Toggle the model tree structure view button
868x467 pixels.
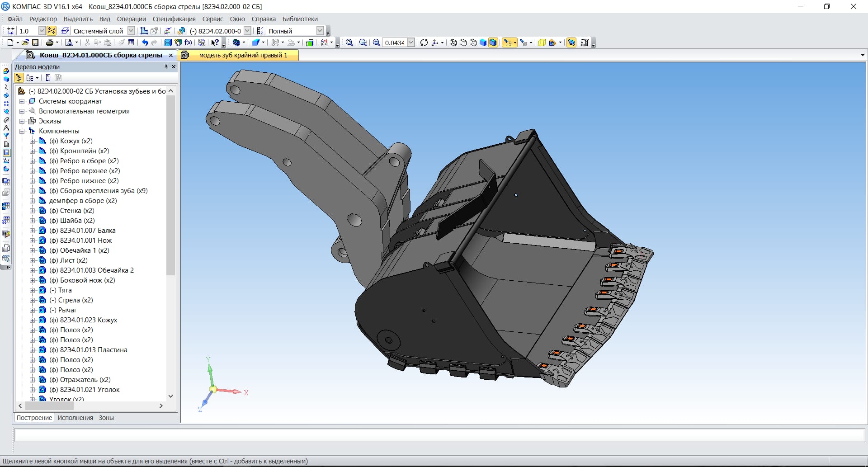[19, 78]
